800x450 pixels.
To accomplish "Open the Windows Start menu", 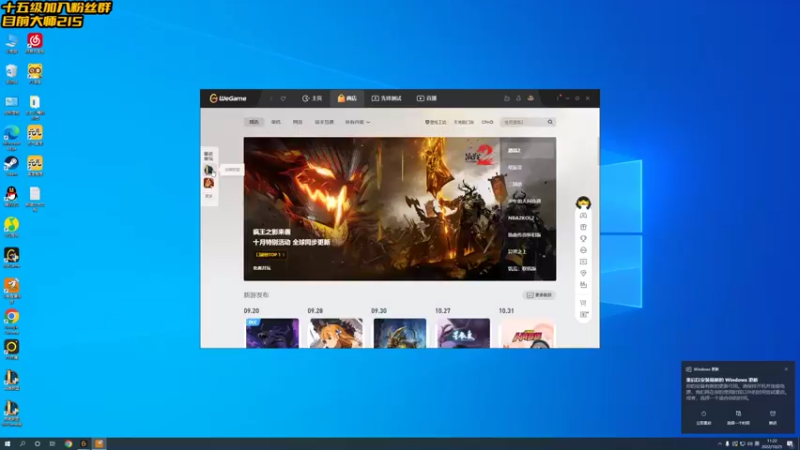I will [7, 444].
